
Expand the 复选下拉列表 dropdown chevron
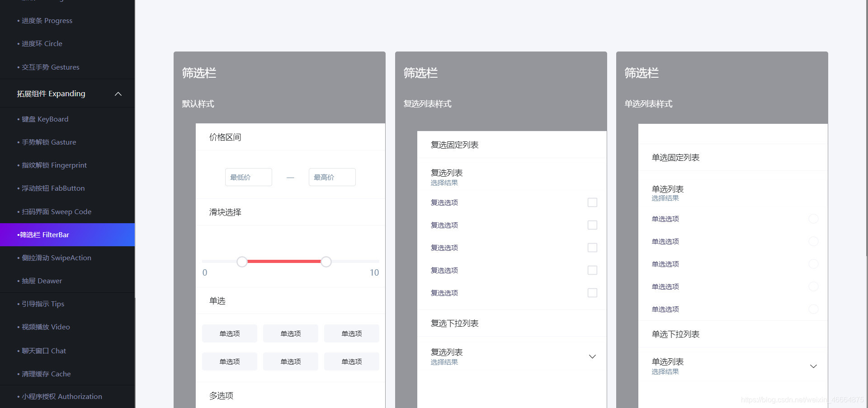point(592,356)
